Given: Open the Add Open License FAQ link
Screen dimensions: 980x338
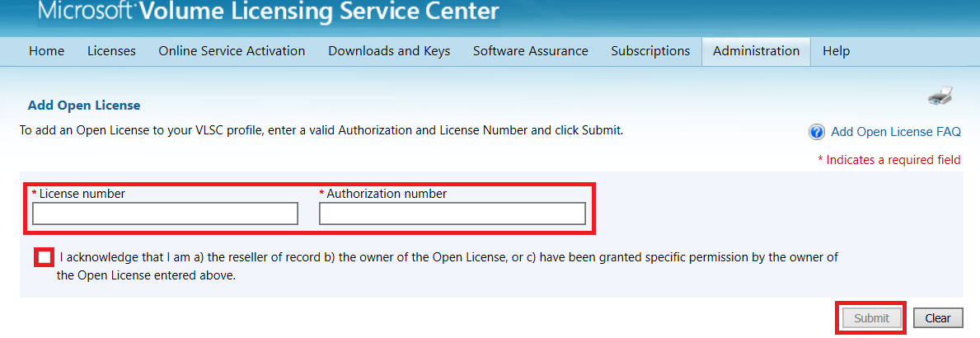Looking at the screenshot, I should (896, 132).
